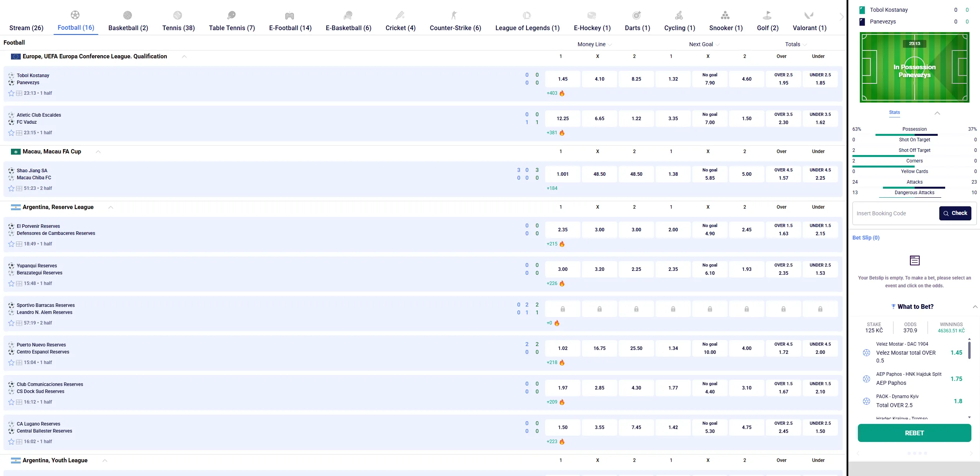Open Bet Slip (0) header
Image resolution: width=980 pixels, height=476 pixels.
coord(866,238)
